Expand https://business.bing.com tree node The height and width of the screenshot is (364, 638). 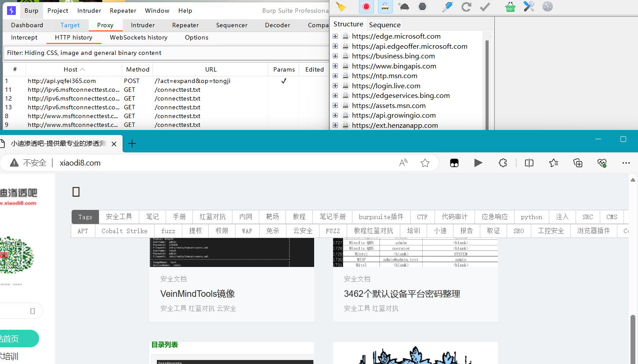[x=335, y=56]
